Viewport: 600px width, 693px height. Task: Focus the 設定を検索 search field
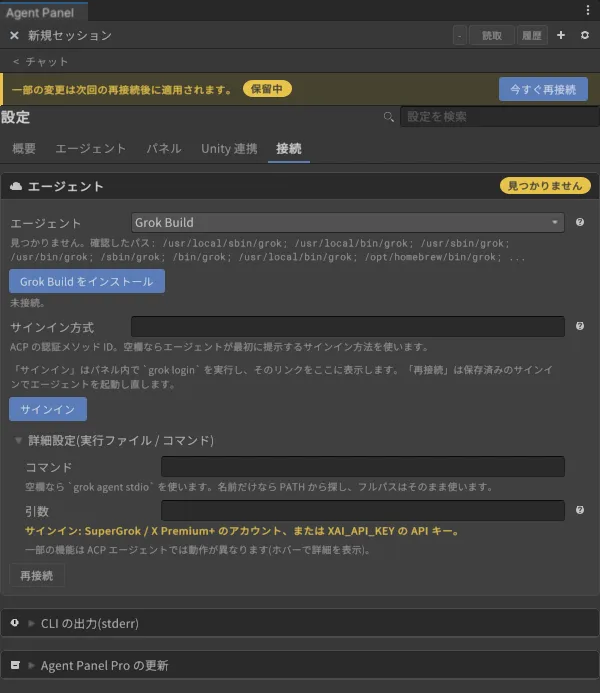point(500,117)
